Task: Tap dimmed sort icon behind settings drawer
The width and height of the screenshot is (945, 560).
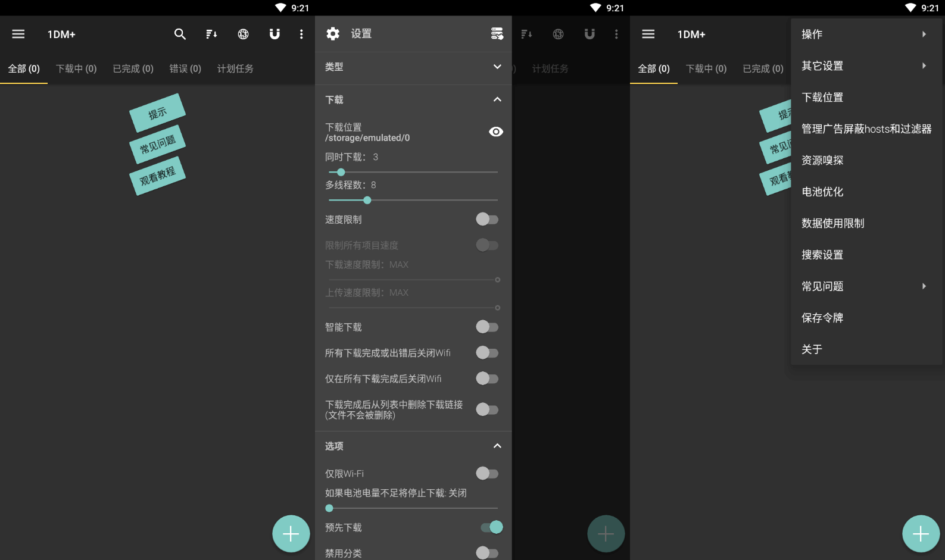Action: click(x=526, y=34)
